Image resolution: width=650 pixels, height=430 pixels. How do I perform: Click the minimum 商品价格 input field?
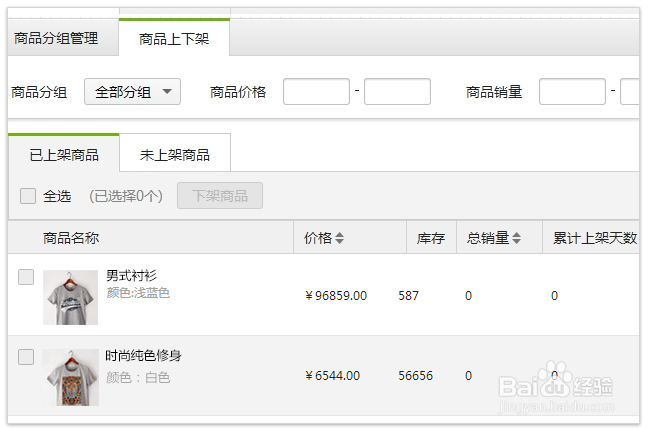click(x=316, y=92)
